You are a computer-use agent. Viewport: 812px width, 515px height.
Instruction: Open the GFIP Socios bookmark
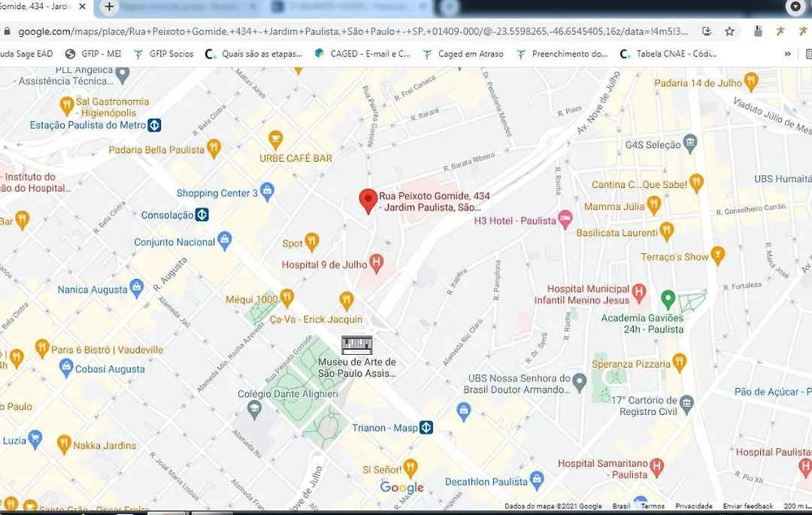[x=164, y=54]
